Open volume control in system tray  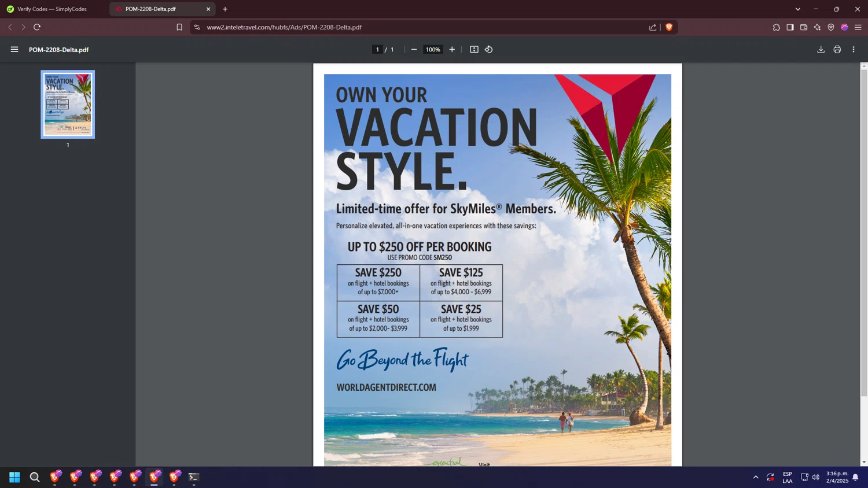[x=816, y=477]
